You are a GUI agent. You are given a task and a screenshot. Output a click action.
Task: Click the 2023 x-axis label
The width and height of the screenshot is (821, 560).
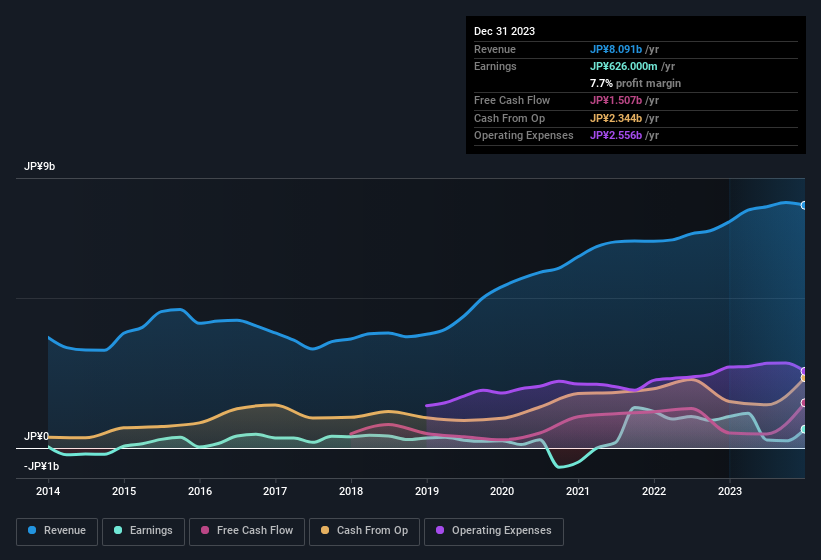pyautogui.click(x=730, y=491)
